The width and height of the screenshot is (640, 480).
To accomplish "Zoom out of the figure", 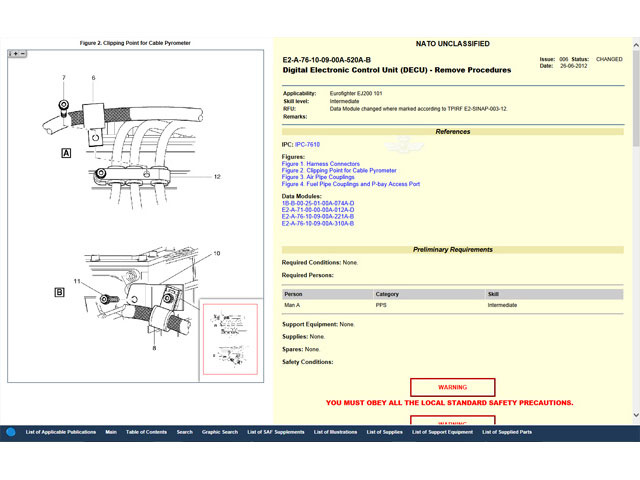I will click(x=23, y=54).
